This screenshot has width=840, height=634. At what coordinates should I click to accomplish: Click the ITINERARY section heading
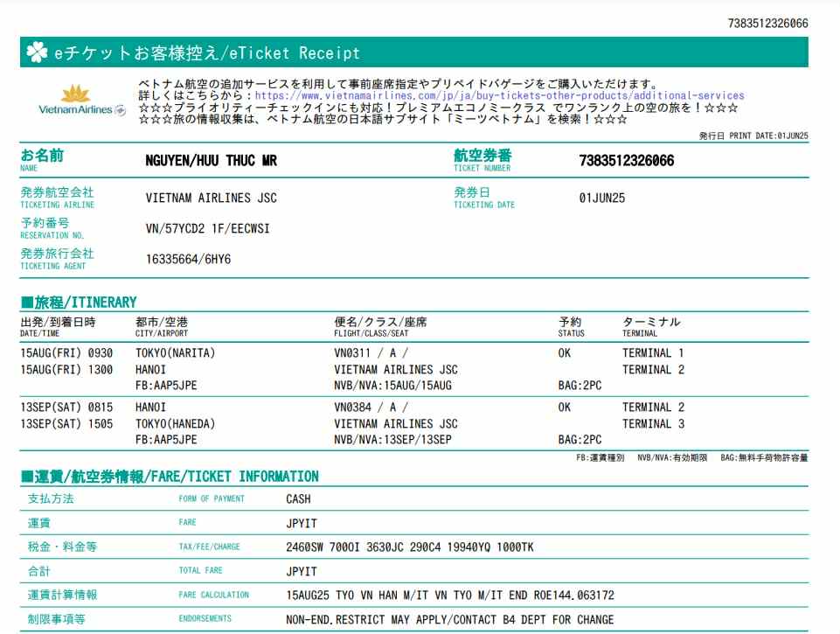point(79,303)
